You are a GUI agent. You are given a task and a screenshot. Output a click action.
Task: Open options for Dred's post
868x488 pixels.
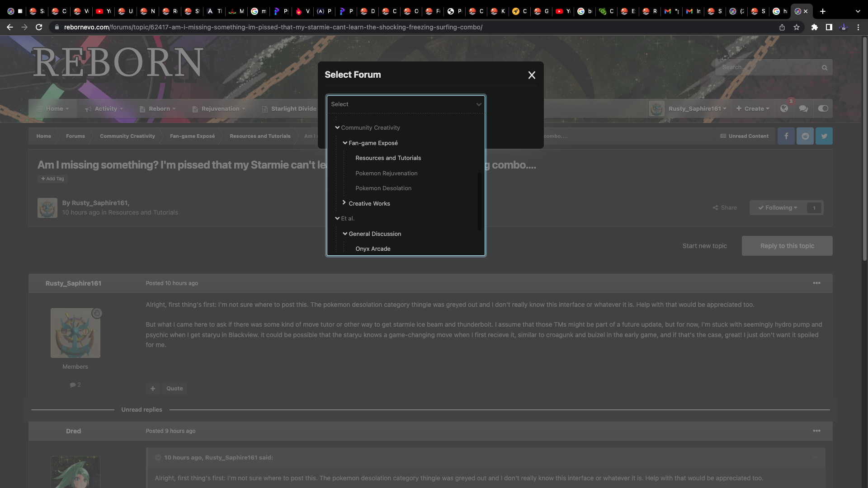816,431
